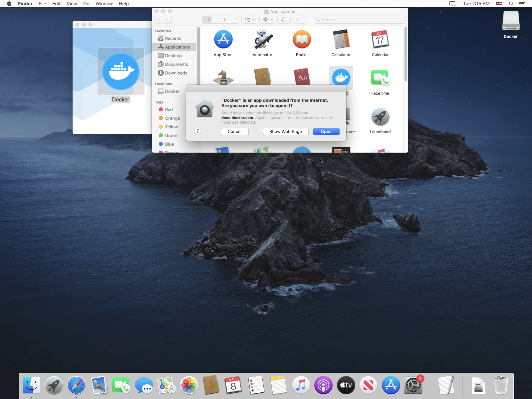Open the View menu
This screenshot has width=532, height=399.
point(72,4)
